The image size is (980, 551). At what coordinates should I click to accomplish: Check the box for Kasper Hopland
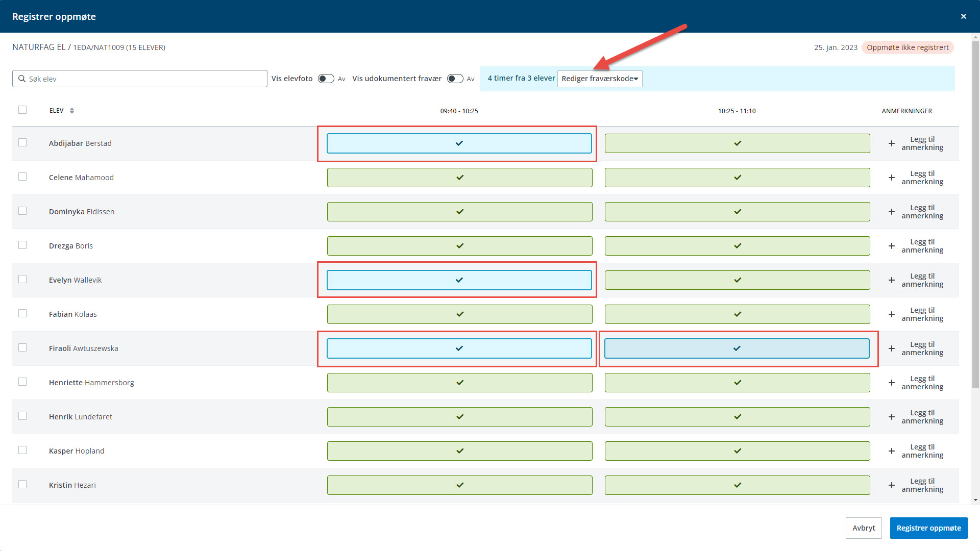pos(22,450)
